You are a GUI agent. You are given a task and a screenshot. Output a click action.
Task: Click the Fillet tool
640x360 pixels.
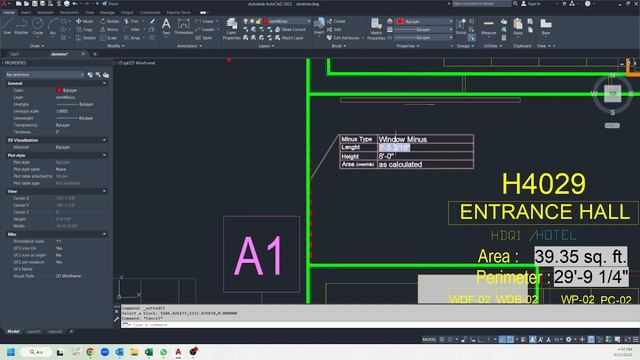click(132, 29)
